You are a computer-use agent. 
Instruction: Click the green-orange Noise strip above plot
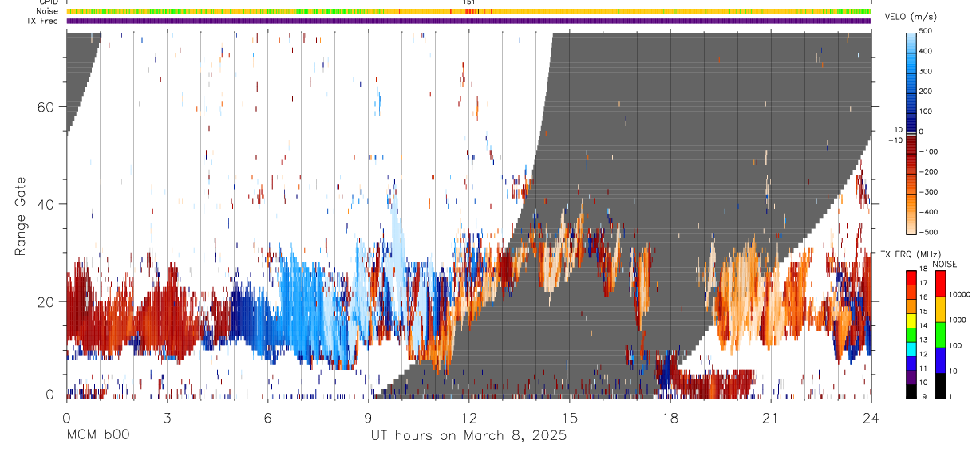pyautogui.click(x=468, y=11)
